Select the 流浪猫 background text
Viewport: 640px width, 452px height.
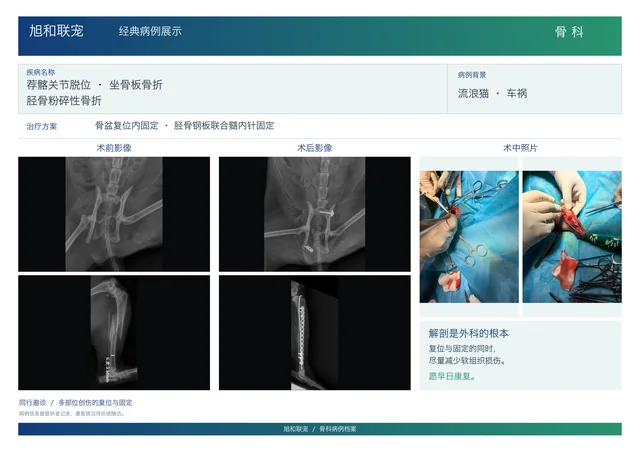click(x=473, y=94)
